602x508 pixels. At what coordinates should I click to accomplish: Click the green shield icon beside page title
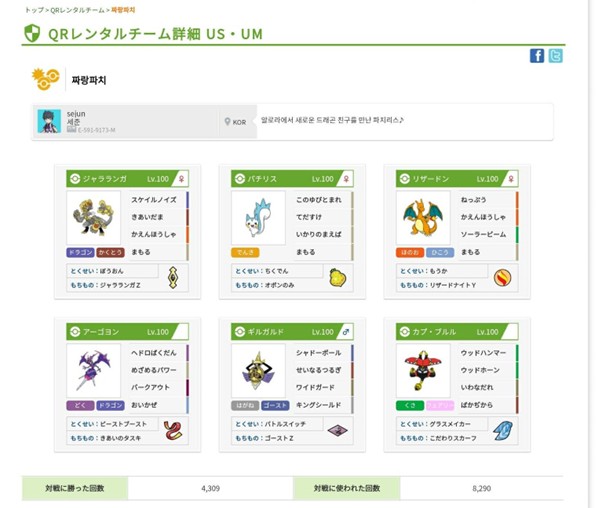(x=32, y=33)
